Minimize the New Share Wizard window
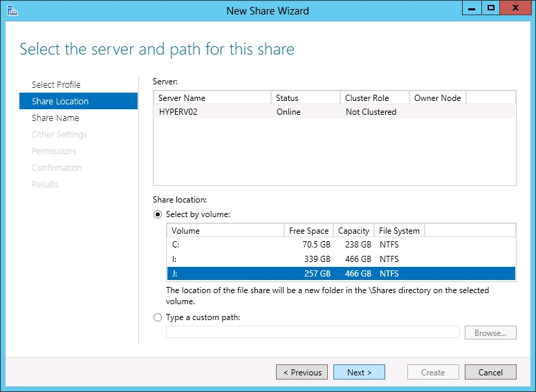 point(472,8)
